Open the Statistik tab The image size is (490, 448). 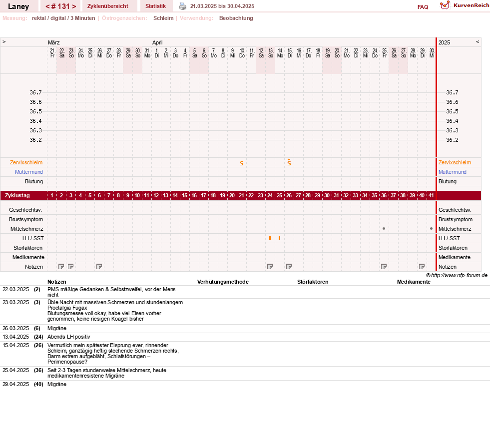coord(156,6)
